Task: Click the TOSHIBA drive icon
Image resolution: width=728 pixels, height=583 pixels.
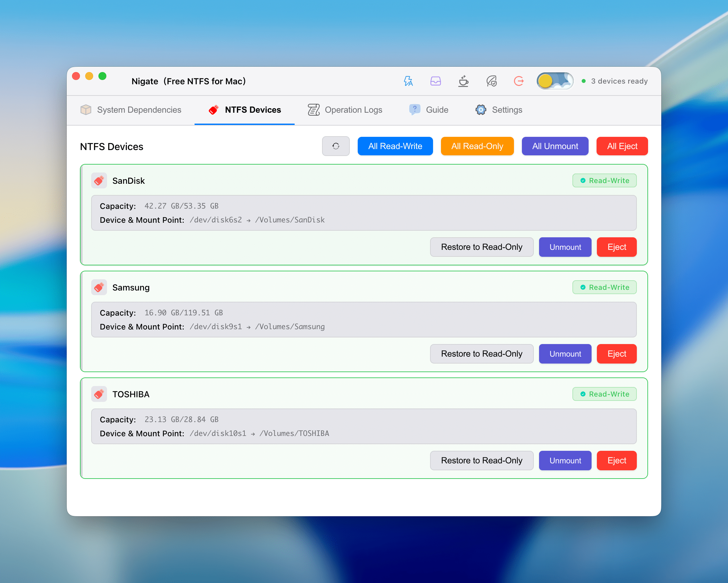Action: tap(99, 394)
